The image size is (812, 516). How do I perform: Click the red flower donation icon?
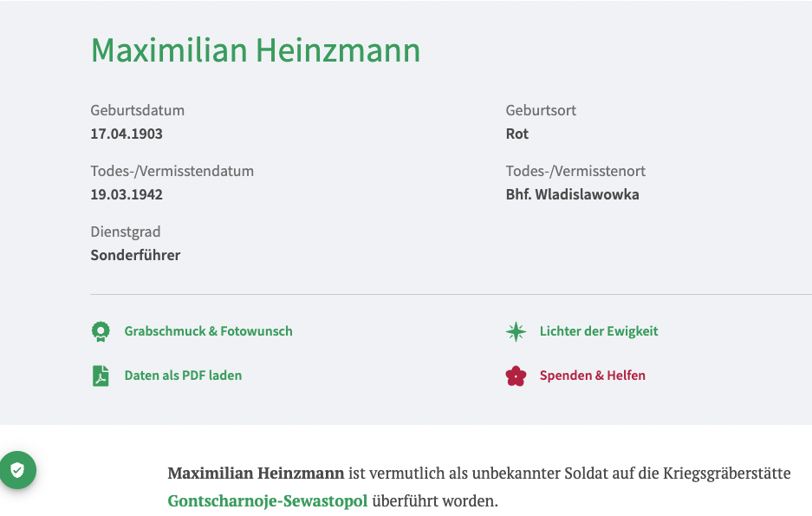[x=516, y=376]
